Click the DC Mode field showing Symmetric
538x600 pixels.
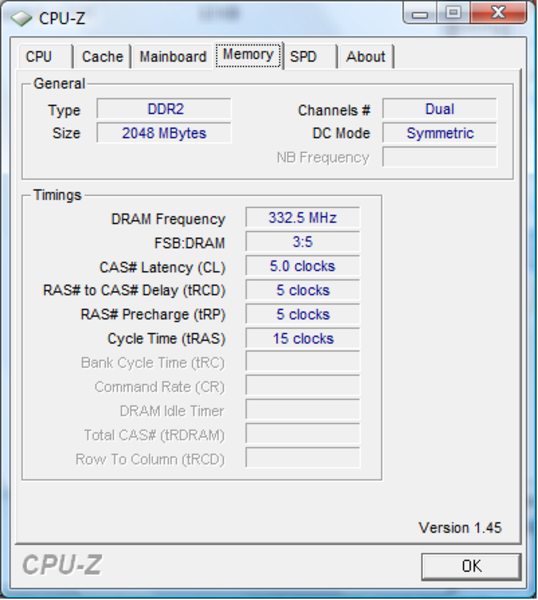tap(440, 133)
